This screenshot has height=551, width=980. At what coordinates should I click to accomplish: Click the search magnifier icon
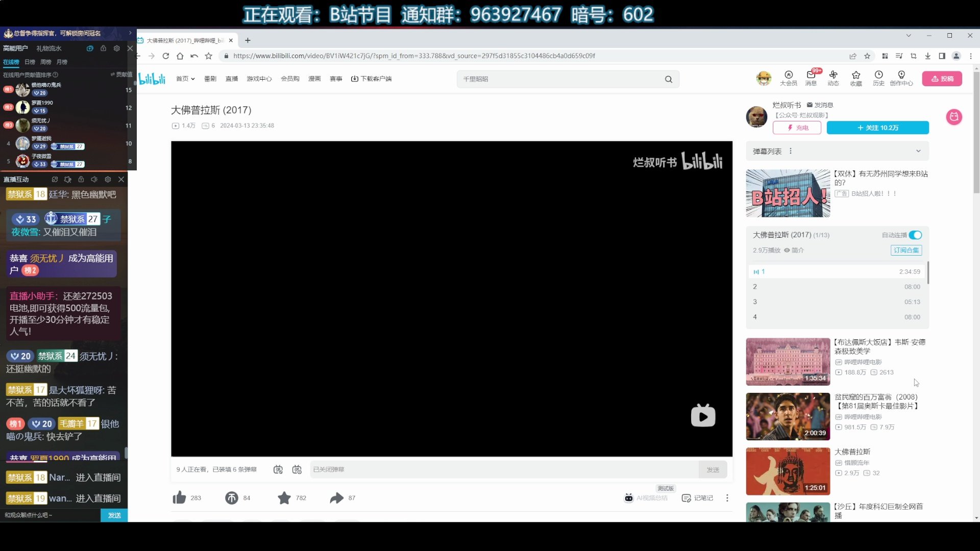[x=669, y=79]
